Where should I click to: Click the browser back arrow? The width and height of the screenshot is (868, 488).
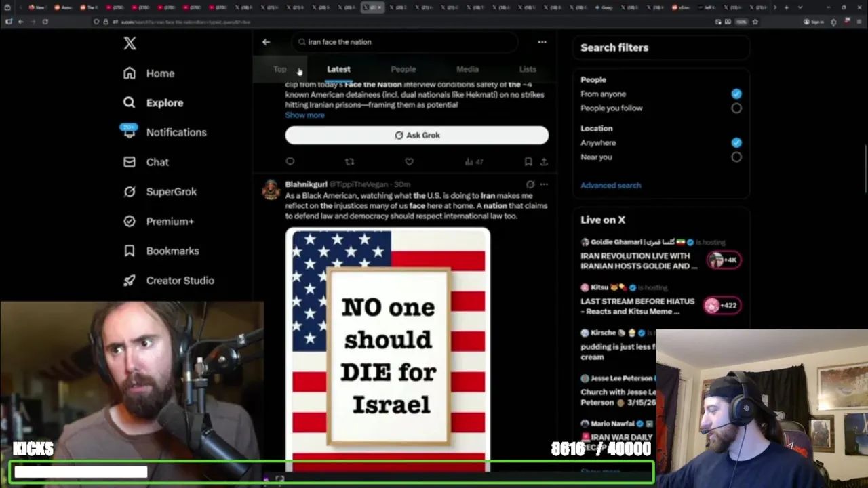pos(20,22)
